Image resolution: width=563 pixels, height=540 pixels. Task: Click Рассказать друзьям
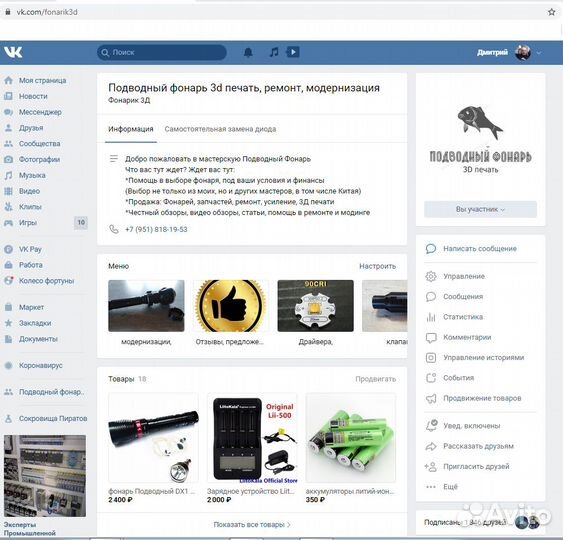[x=470, y=446]
